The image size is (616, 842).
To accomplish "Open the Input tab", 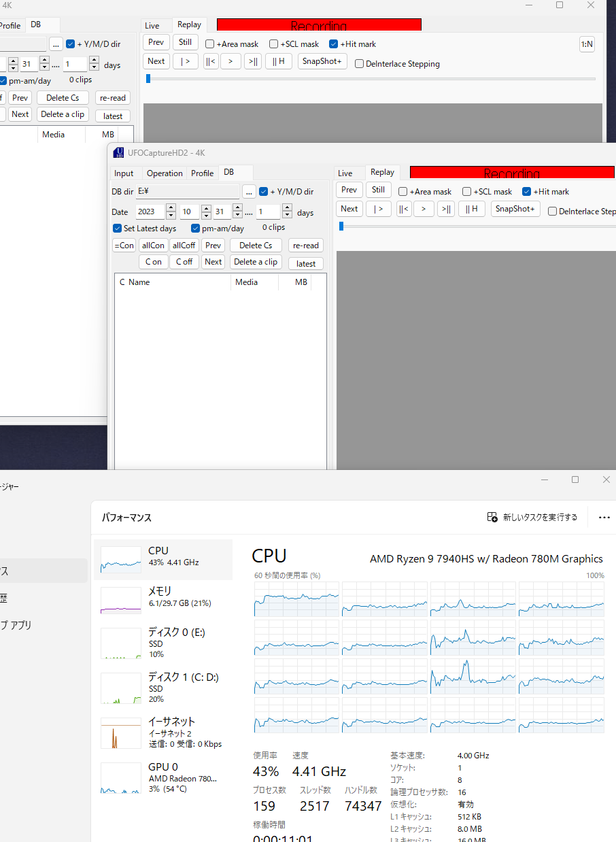I will coord(124,173).
